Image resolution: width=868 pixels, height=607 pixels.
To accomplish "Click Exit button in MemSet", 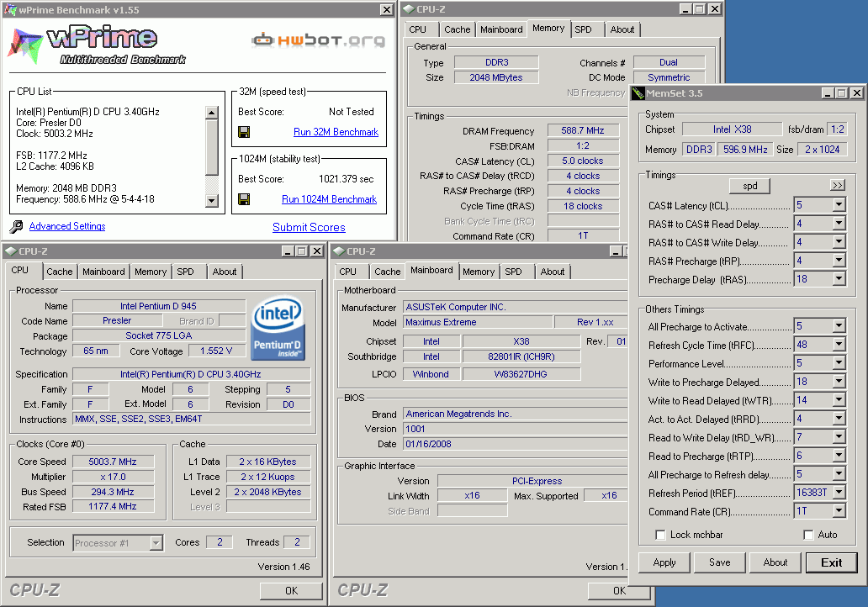I will coord(832,562).
